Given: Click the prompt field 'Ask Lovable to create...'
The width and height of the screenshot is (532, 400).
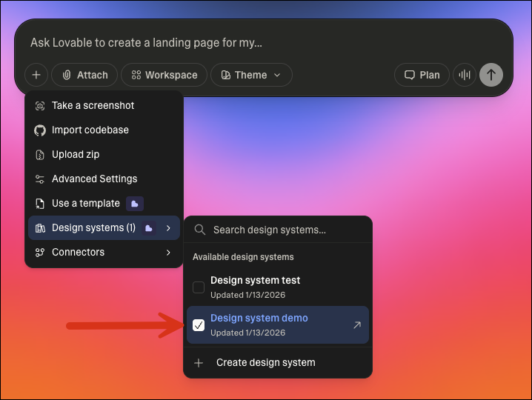Looking at the screenshot, I should [x=146, y=43].
